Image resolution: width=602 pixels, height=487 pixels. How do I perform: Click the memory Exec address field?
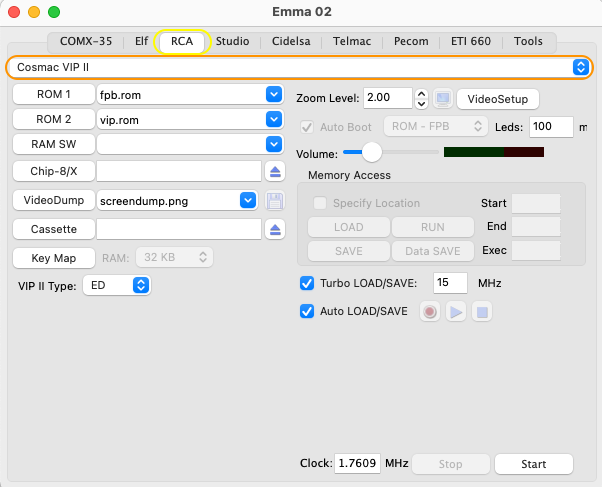click(536, 251)
